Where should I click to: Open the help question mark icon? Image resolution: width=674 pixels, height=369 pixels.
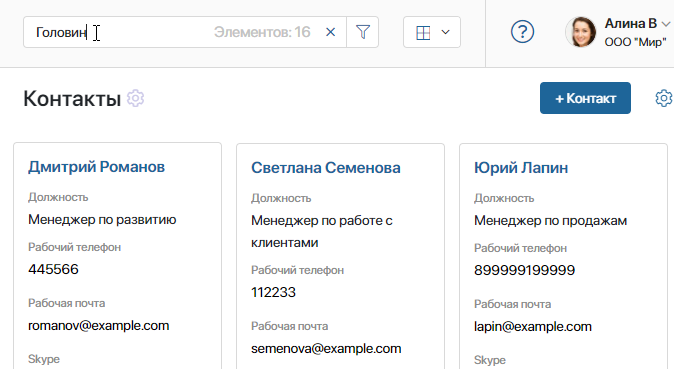[522, 32]
